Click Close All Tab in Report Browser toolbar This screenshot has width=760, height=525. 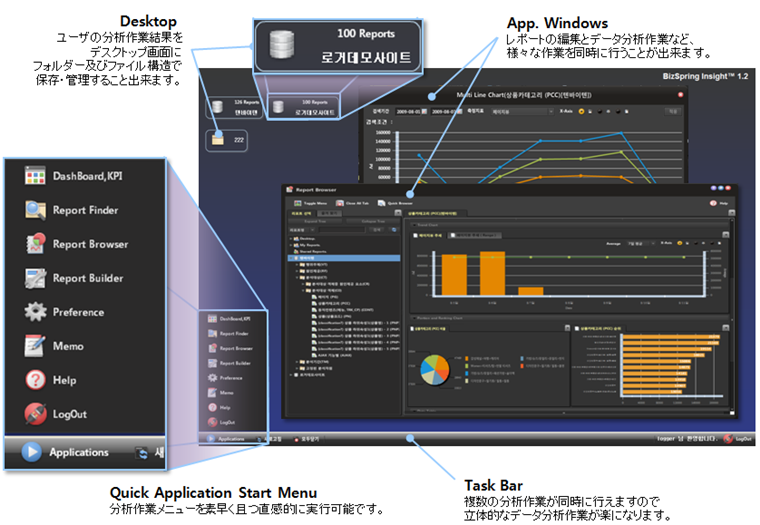[353, 203]
